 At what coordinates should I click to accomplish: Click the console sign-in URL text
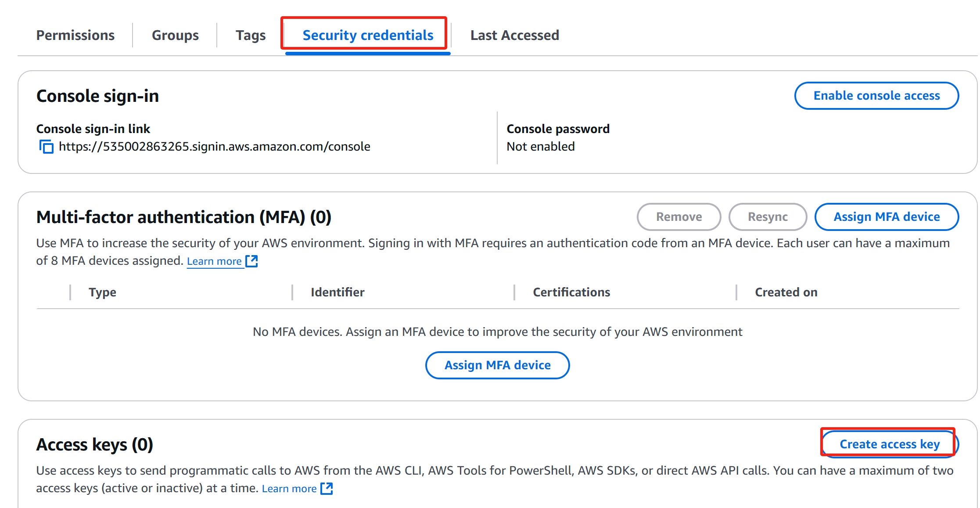[x=215, y=147]
